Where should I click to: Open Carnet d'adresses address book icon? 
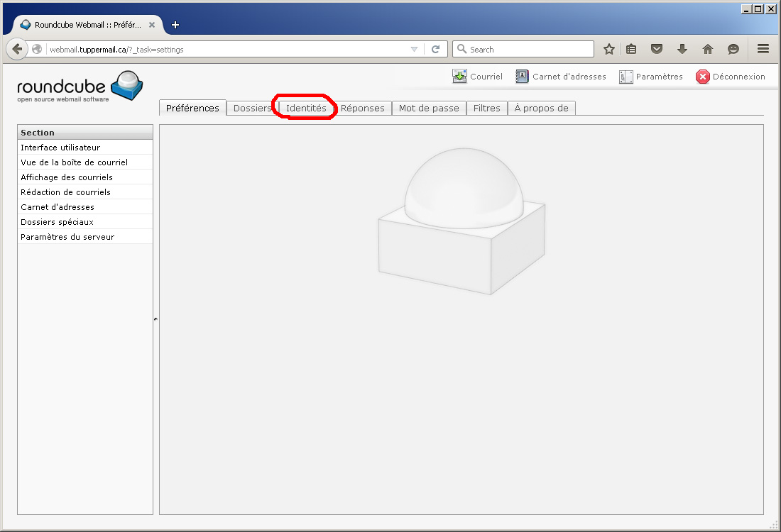[x=523, y=77]
